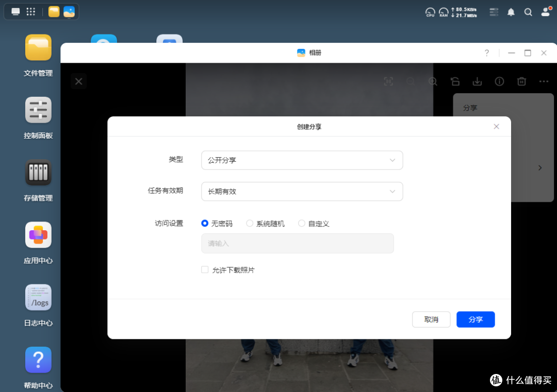Show photo info with the info icon
The image size is (557, 392).
click(499, 81)
